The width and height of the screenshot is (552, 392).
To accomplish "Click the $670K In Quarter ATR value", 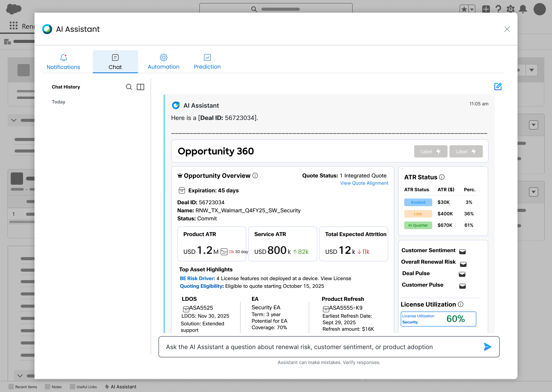I will pos(445,225).
